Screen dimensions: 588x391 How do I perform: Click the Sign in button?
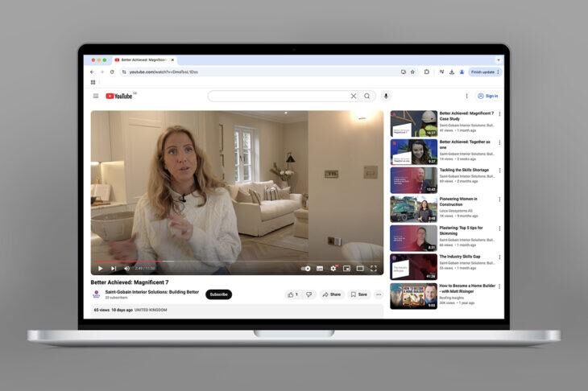tap(488, 96)
